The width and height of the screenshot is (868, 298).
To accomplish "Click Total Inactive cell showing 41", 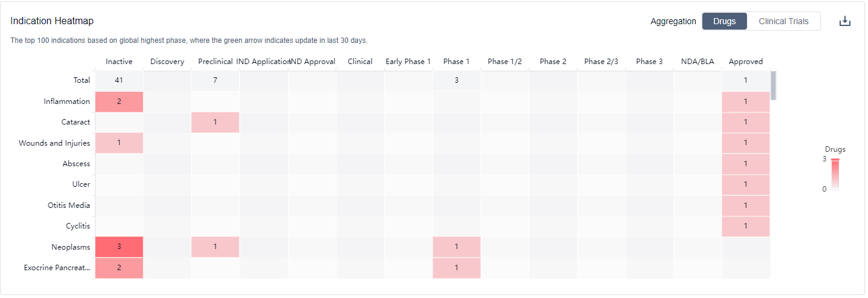I will click(x=119, y=80).
